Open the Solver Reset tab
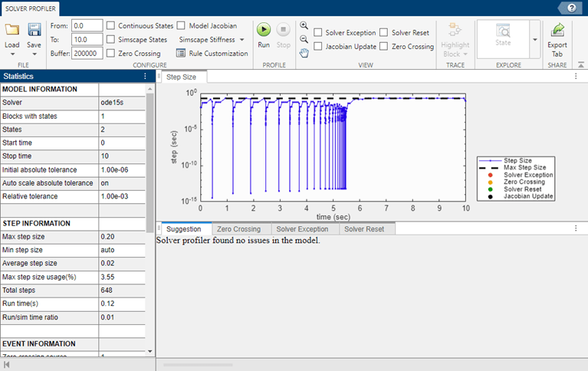Viewport: 588px width, 371px height. coord(363,229)
